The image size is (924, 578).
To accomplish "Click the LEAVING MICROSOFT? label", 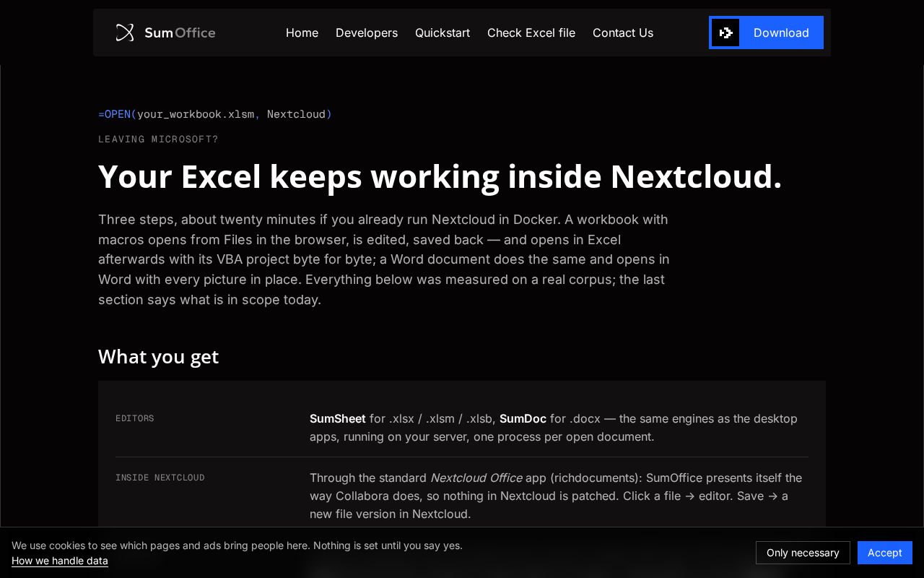I will (158, 139).
